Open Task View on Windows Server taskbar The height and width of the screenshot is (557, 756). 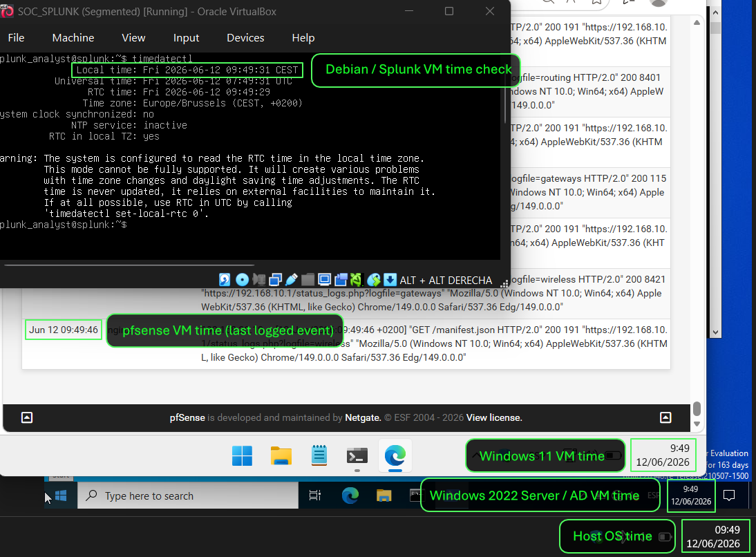tap(315, 495)
